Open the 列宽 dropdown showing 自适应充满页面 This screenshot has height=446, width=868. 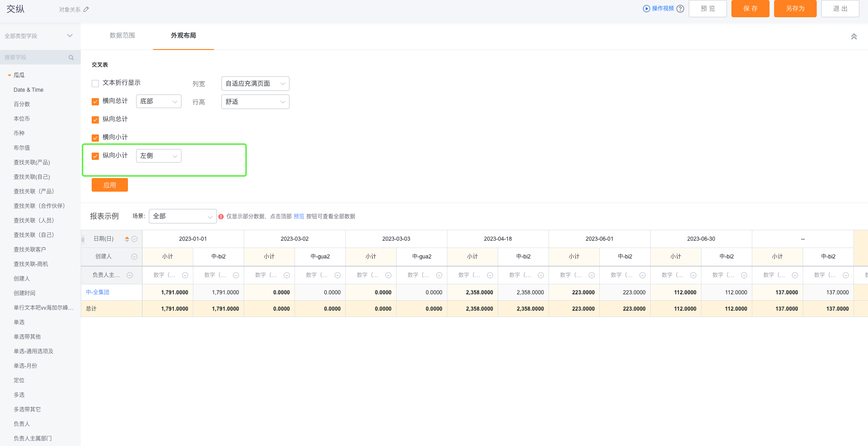pyautogui.click(x=255, y=83)
